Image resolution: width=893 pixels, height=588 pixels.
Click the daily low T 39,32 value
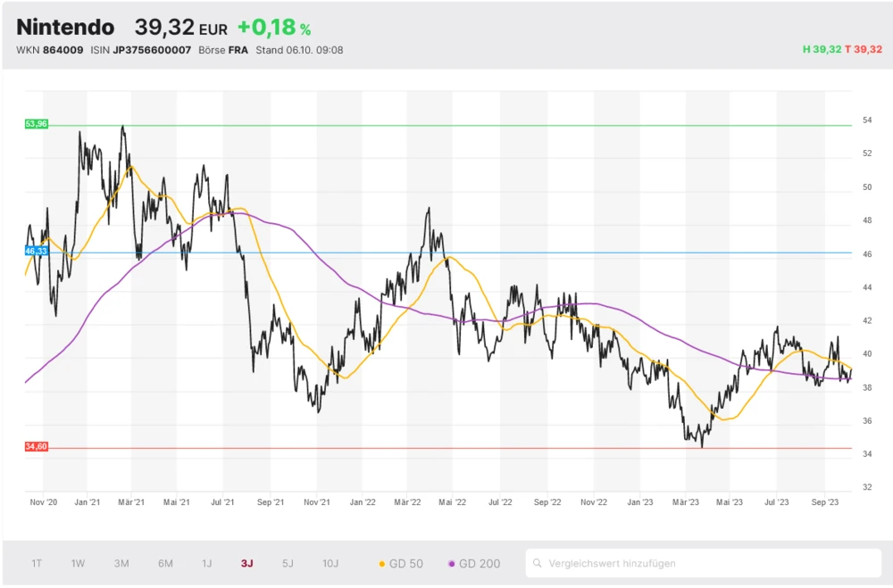point(863,50)
